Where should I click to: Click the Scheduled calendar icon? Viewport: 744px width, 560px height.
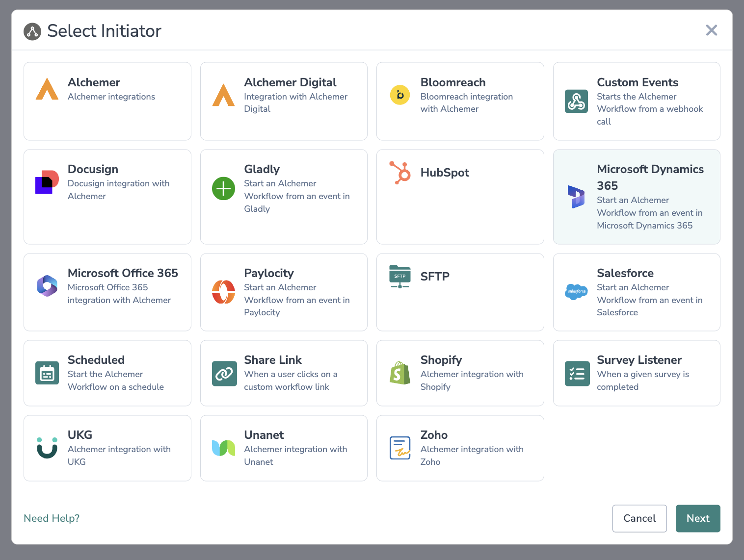[x=47, y=373]
